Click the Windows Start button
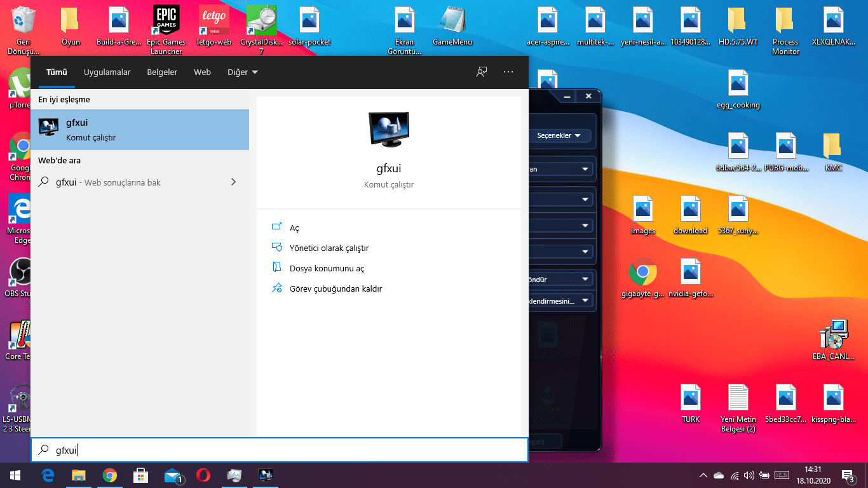The image size is (868, 488). click(x=15, y=475)
